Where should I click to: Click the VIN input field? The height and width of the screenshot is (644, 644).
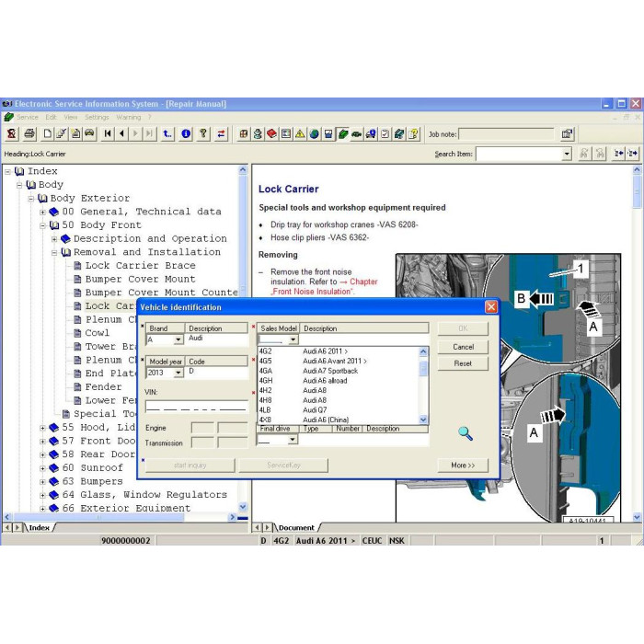tap(196, 406)
